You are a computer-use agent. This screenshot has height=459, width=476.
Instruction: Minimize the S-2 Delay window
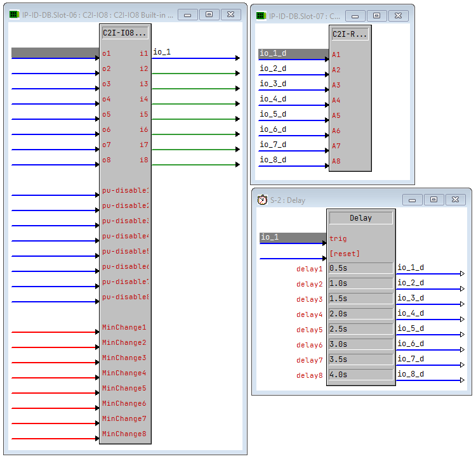click(x=413, y=200)
